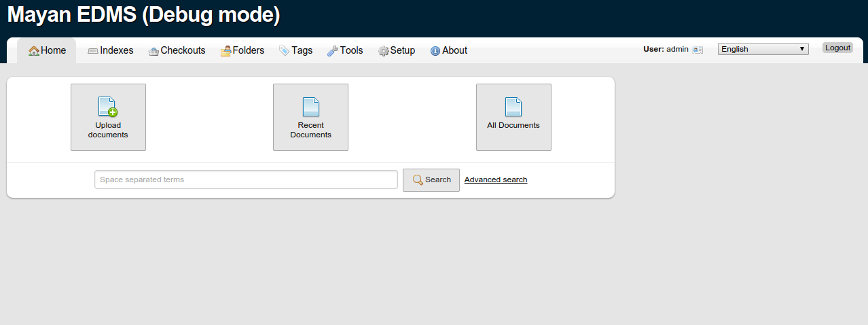This screenshot has height=325, width=868.
Task: Select the Indexes menu entry
Action: [116, 50]
